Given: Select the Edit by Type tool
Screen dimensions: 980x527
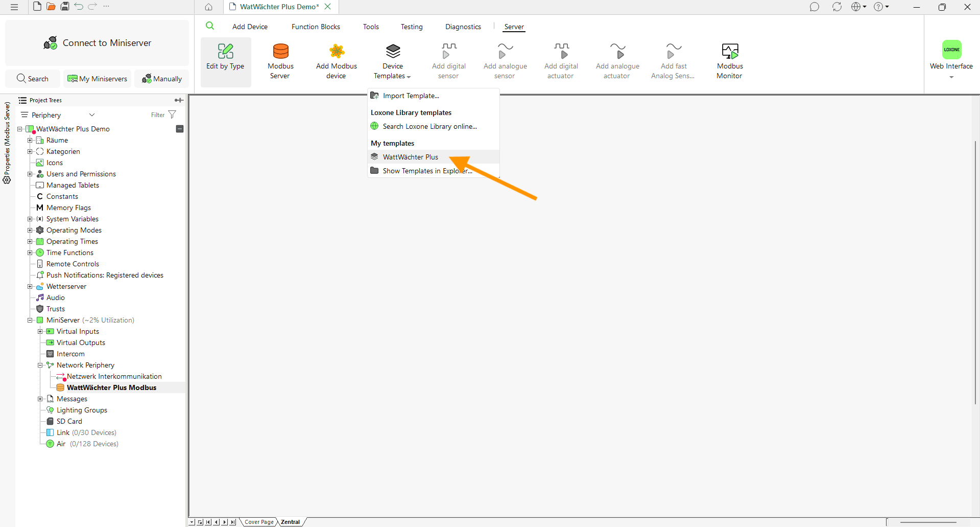Looking at the screenshot, I should click(x=225, y=62).
